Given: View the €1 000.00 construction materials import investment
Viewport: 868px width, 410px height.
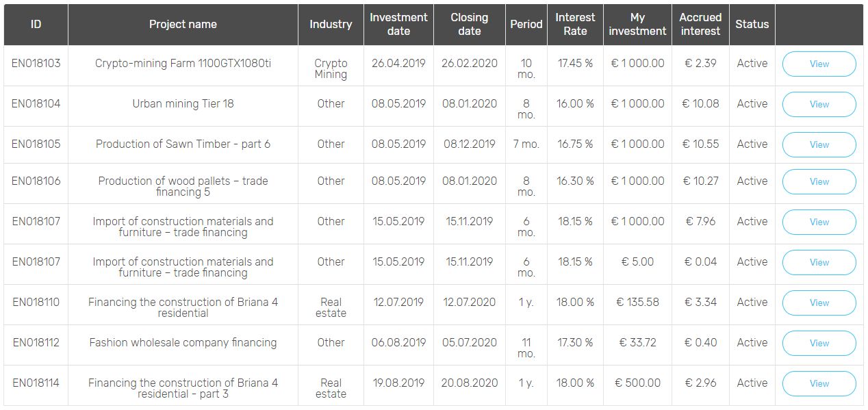Looking at the screenshot, I should 819,222.
